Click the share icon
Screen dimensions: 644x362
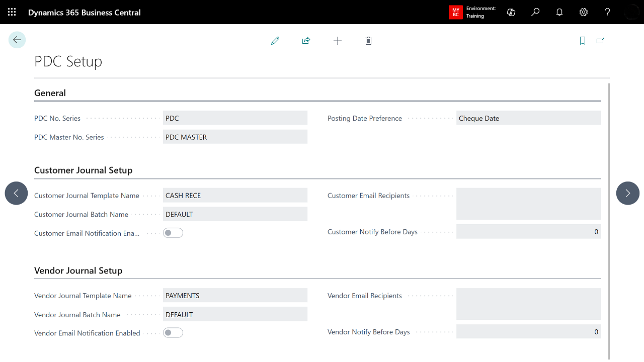tap(306, 41)
